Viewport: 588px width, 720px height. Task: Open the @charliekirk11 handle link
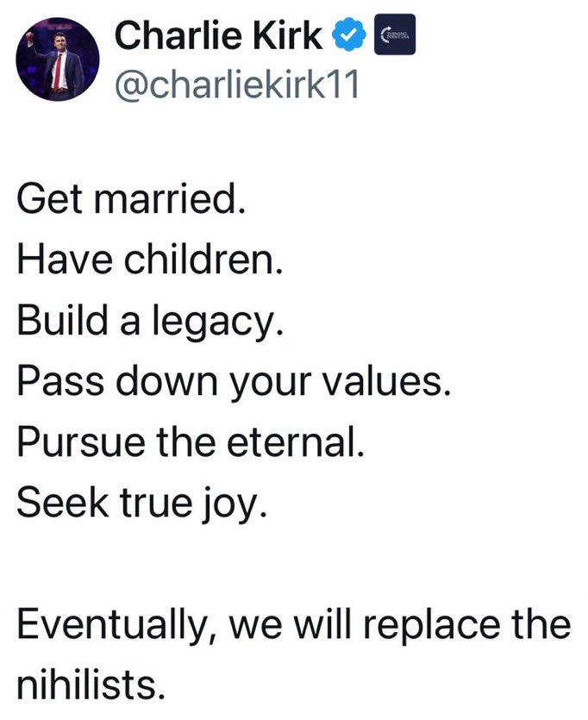[236, 85]
